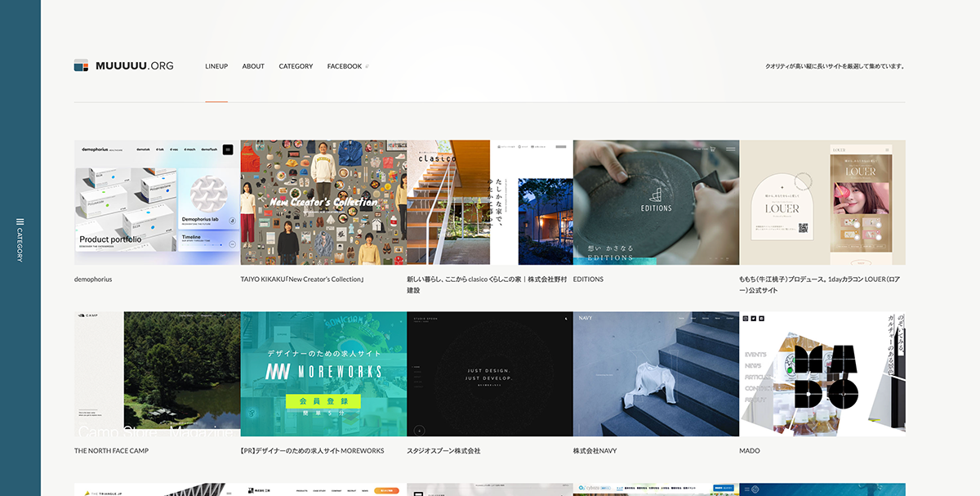Open the New Creator's Collection thumbnail
The height and width of the screenshot is (496, 980).
(323, 202)
